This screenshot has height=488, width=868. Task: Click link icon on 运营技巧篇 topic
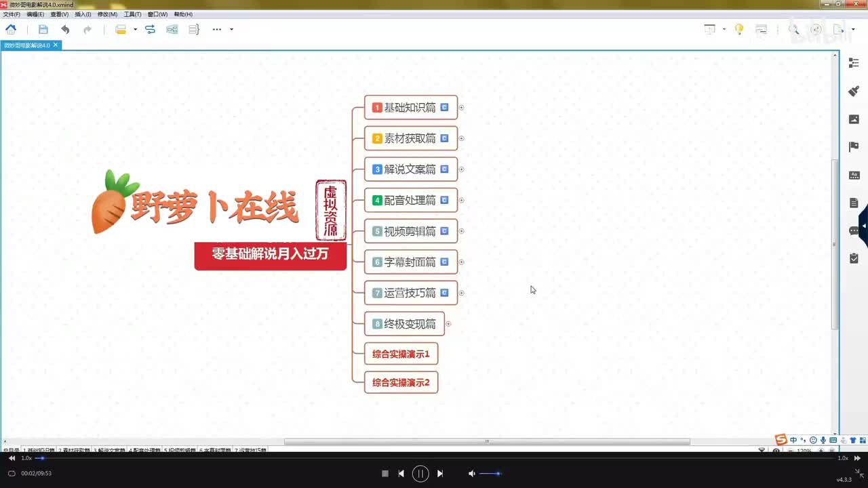point(444,293)
